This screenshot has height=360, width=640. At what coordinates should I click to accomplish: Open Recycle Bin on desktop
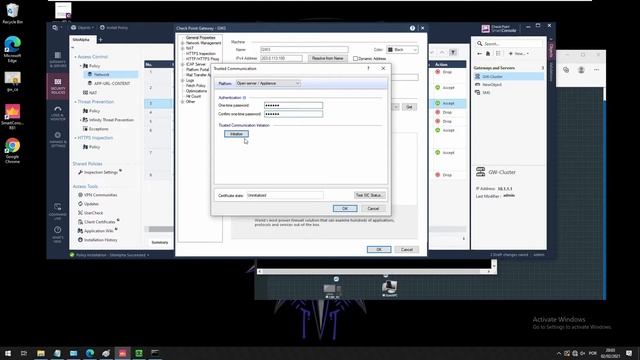coord(12,13)
